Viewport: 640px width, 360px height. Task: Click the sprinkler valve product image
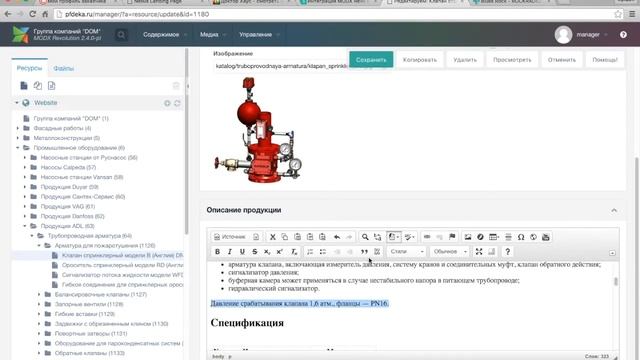[x=258, y=130]
